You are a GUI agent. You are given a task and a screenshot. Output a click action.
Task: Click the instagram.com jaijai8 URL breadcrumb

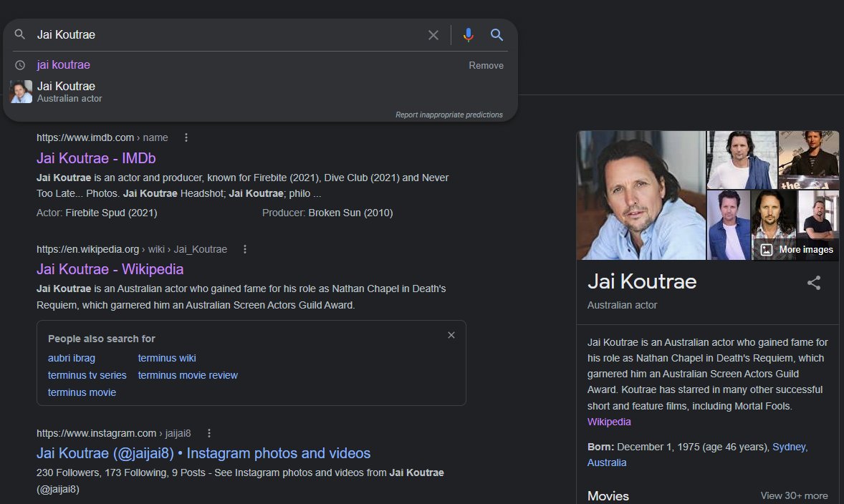coord(114,433)
